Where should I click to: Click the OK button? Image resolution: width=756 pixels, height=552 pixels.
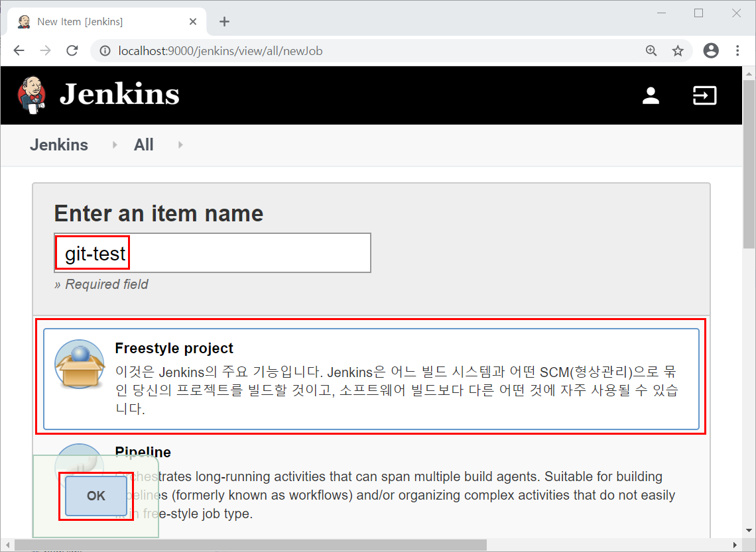[96, 496]
